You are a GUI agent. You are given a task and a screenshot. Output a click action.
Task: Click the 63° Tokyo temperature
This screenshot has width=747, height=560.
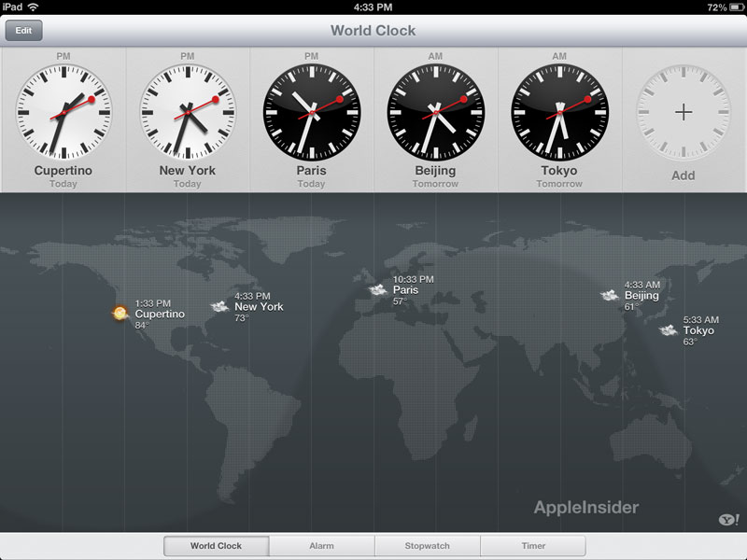point(690,342)
